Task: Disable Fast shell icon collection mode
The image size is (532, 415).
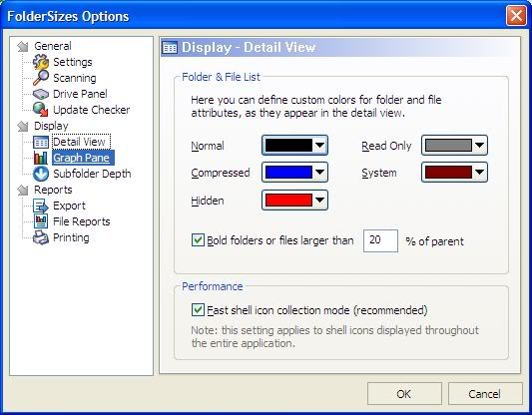Action: [x=198, y=310]
